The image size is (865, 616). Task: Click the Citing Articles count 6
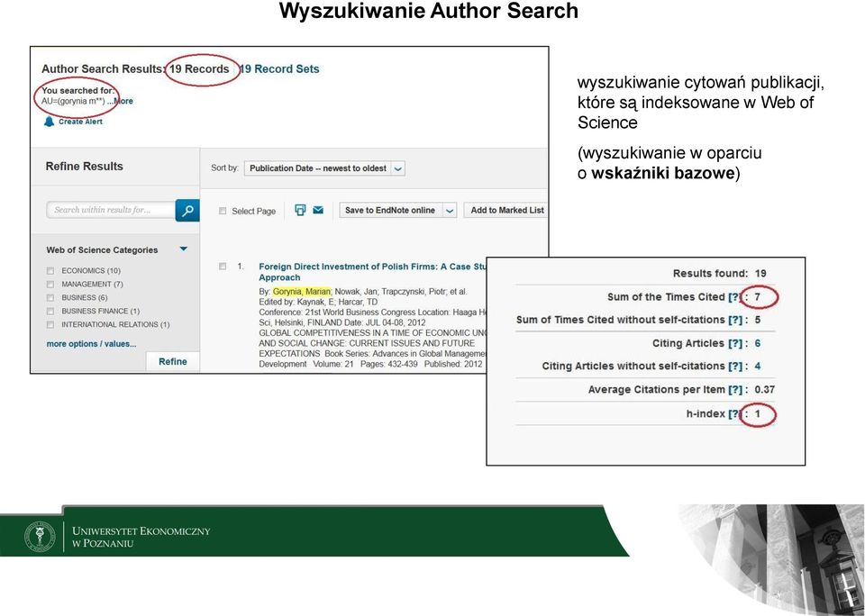(x=758, y=343)
